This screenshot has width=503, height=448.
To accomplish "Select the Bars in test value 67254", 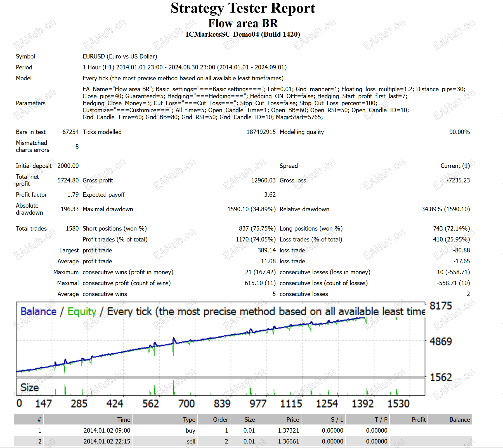I will (70, 132).
